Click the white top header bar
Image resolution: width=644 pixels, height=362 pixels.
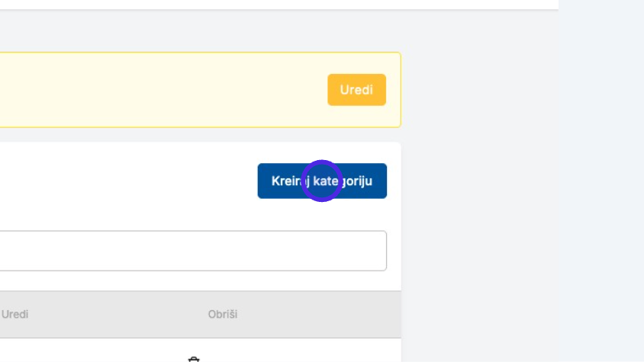click(279, 4)
